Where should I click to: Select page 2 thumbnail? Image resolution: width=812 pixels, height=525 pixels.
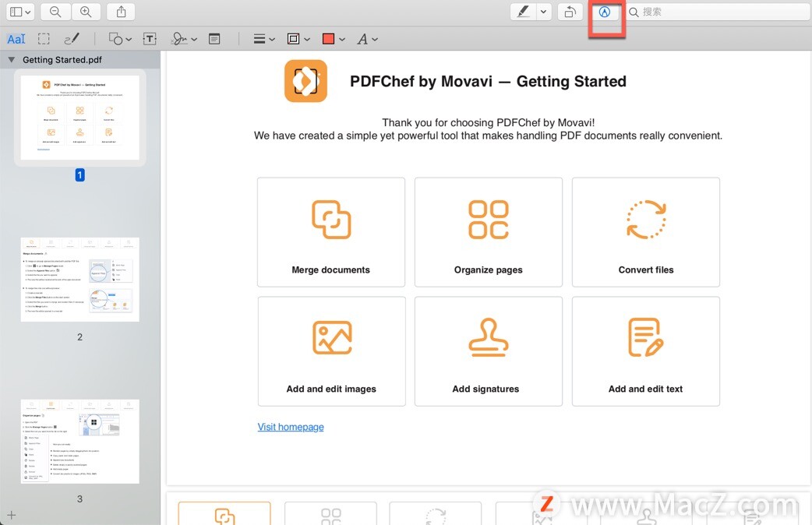coord(79,280)
